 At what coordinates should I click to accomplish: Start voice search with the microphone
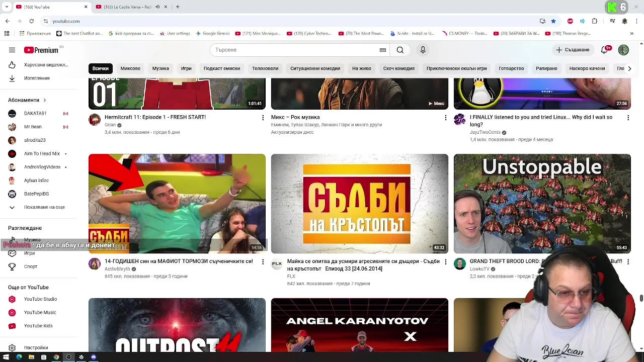423,50
